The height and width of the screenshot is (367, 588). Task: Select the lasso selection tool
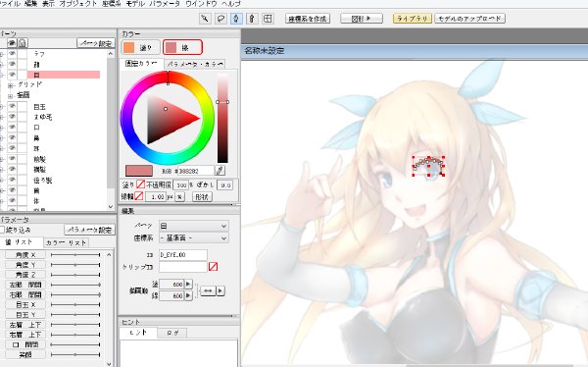220,18
